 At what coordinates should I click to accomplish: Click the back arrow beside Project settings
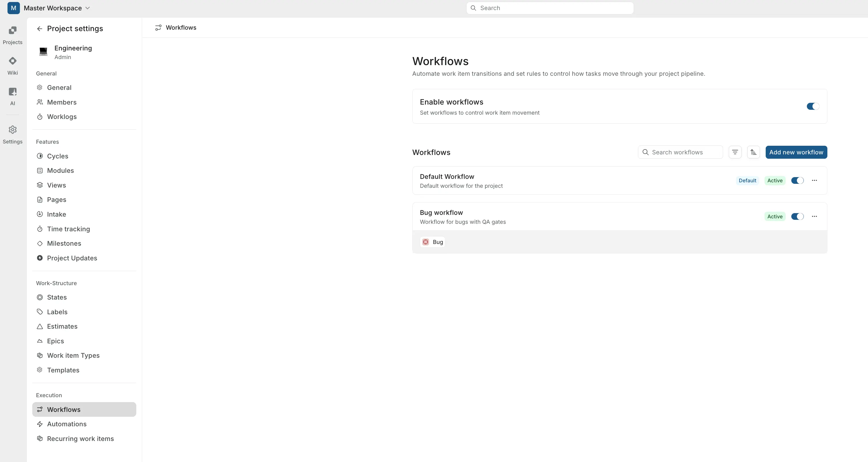pos(39,29)
